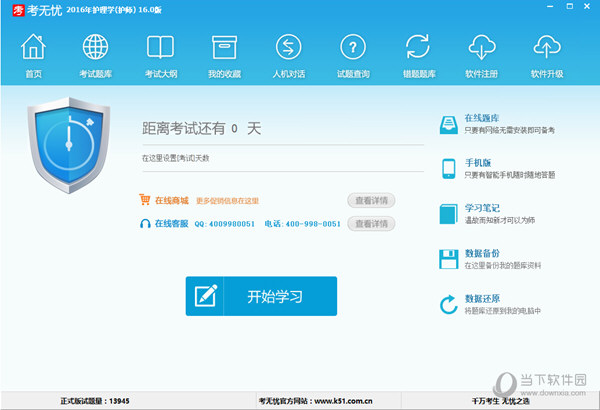Open 试题查询 question mark icon

click(352, 48)
